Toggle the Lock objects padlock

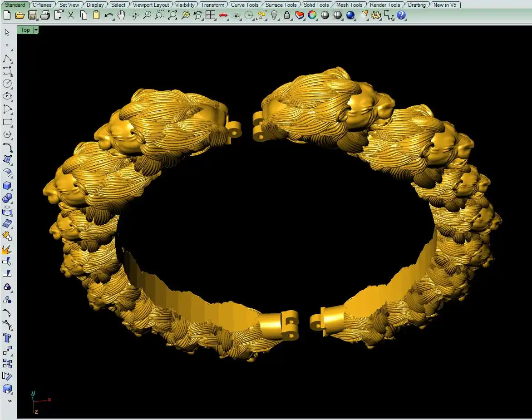coord(287,15)
